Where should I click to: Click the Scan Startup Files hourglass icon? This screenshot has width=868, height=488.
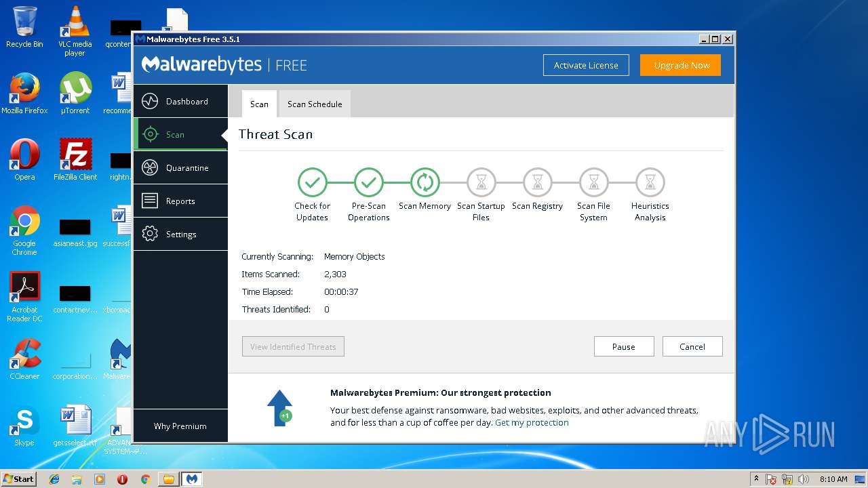pyautogui.click(x=481, y=182)
